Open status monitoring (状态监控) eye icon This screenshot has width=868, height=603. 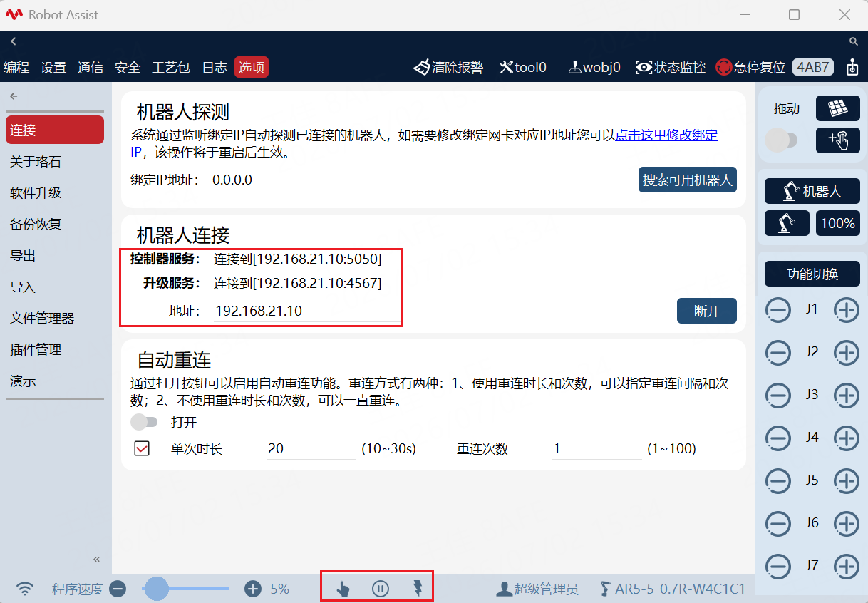click(x=644, y=68)
